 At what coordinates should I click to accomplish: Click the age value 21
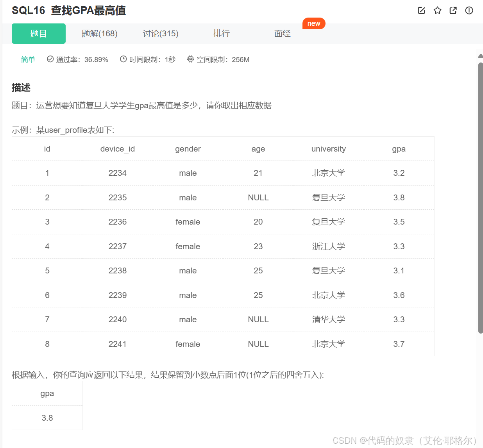(258, 173)
